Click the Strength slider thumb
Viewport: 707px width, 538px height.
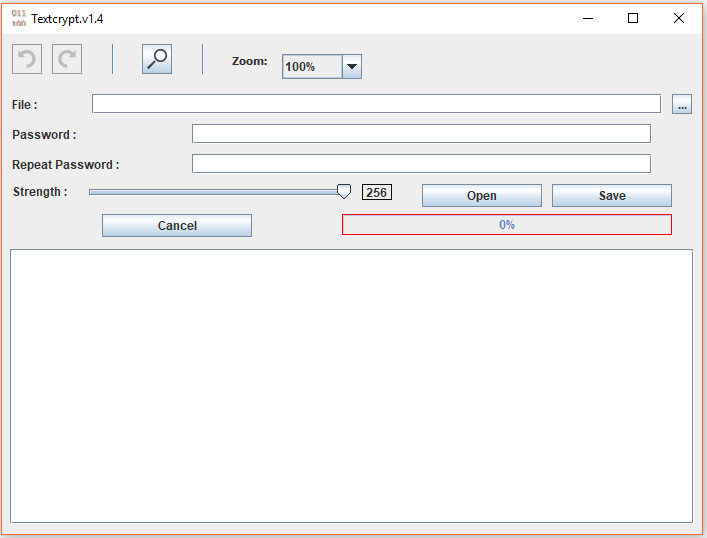pyautogui.click(x=344, y=192)
